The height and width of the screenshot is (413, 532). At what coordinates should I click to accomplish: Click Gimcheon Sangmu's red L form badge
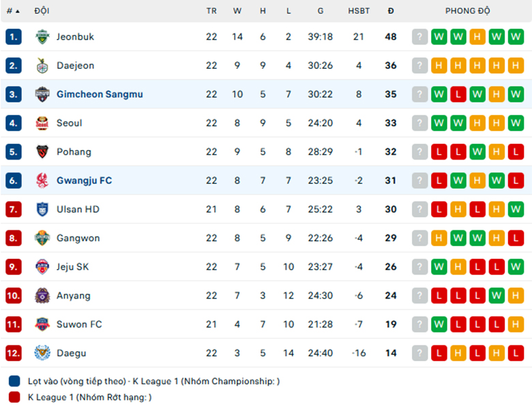coord(458,94)
